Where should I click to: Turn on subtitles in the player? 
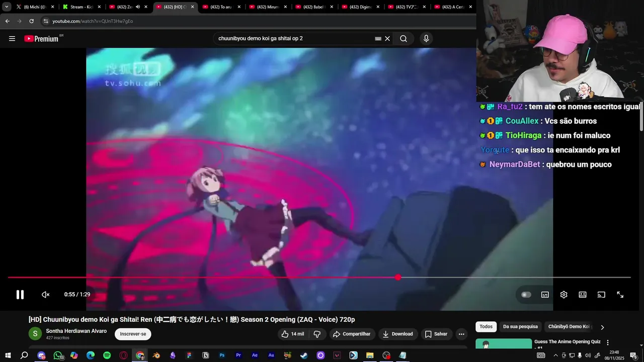pos(545,295)
